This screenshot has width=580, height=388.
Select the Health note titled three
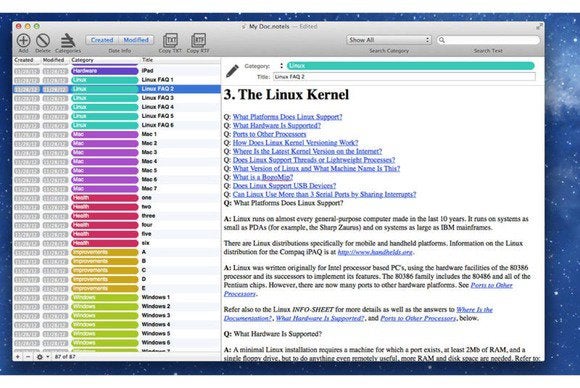[x=117, y=216]
